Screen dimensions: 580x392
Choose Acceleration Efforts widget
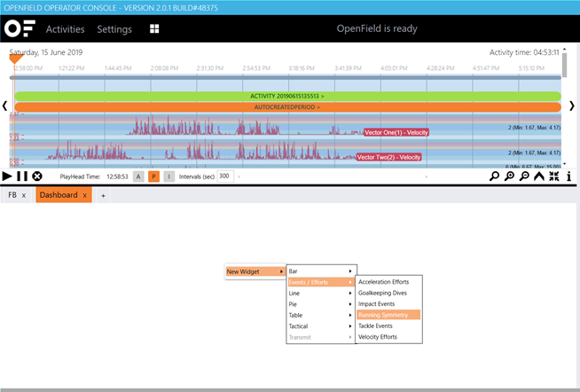pos(388,282)
